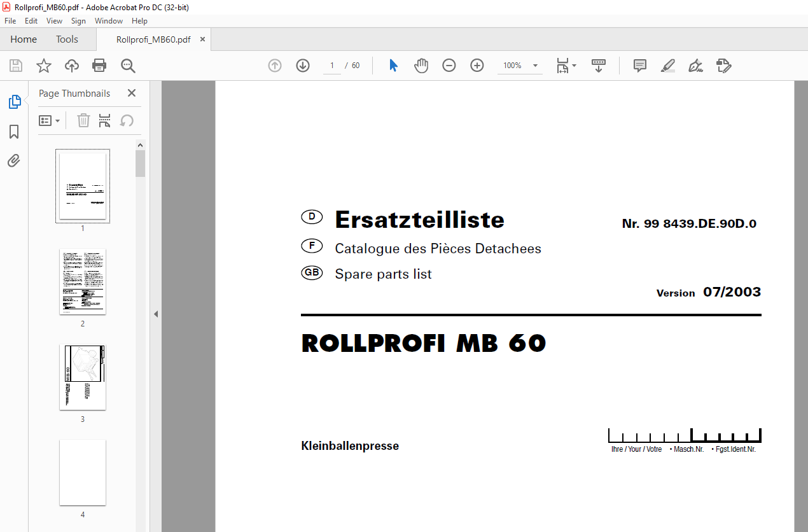This screenshot has width=808, height=532.
Task: Open the Sign document pen tool
Action: [695, 66]
